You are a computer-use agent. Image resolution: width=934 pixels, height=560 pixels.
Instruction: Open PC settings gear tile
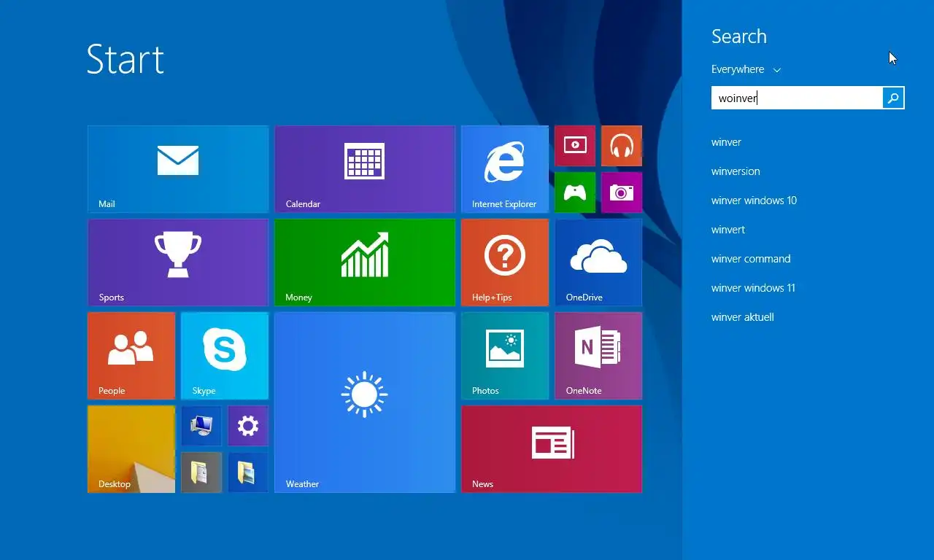tap(248, 426)
